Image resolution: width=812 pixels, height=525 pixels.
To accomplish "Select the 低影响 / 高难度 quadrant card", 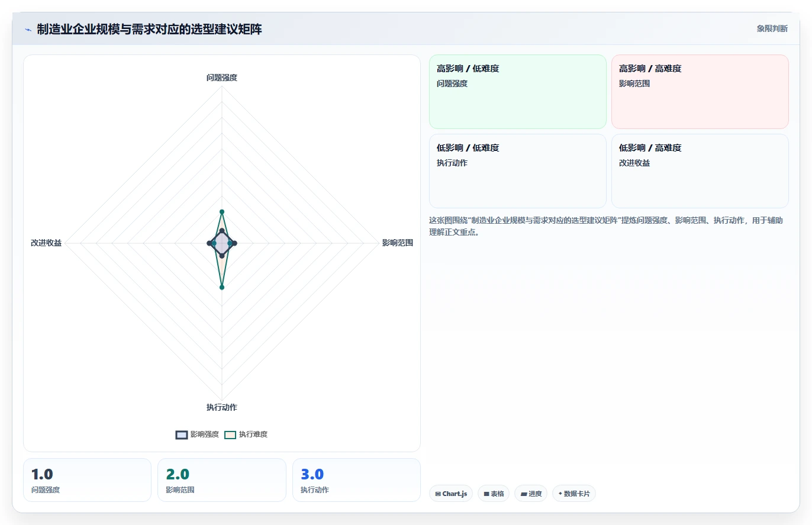I will coord(700,171).
